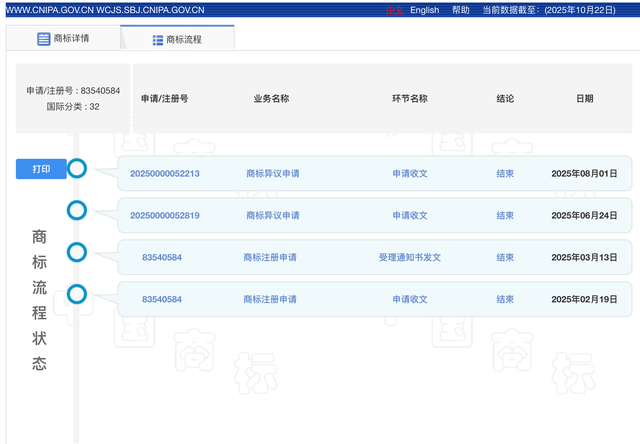Viewport: 640px width, 444px height.
Task: Click the 日期 column header
Action: tap(584, 99)
